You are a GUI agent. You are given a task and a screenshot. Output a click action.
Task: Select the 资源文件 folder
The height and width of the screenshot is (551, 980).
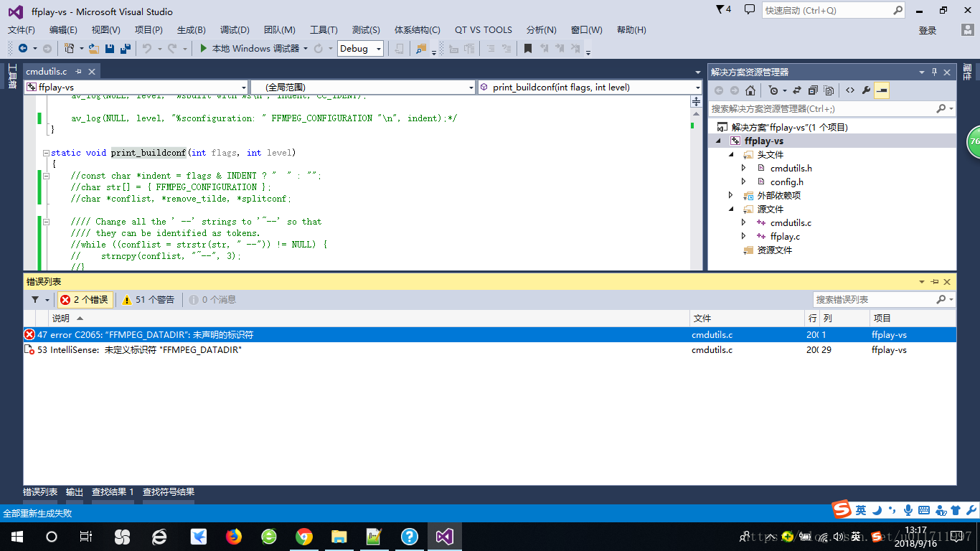(x=775, y=250)
